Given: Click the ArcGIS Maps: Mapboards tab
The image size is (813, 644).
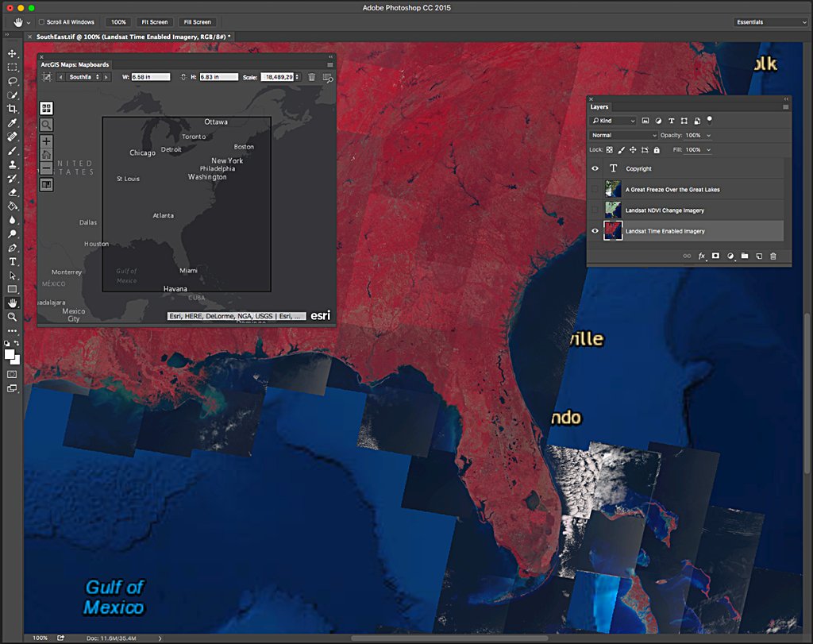Looking at the screenshot, I should [x=75, y=65].
